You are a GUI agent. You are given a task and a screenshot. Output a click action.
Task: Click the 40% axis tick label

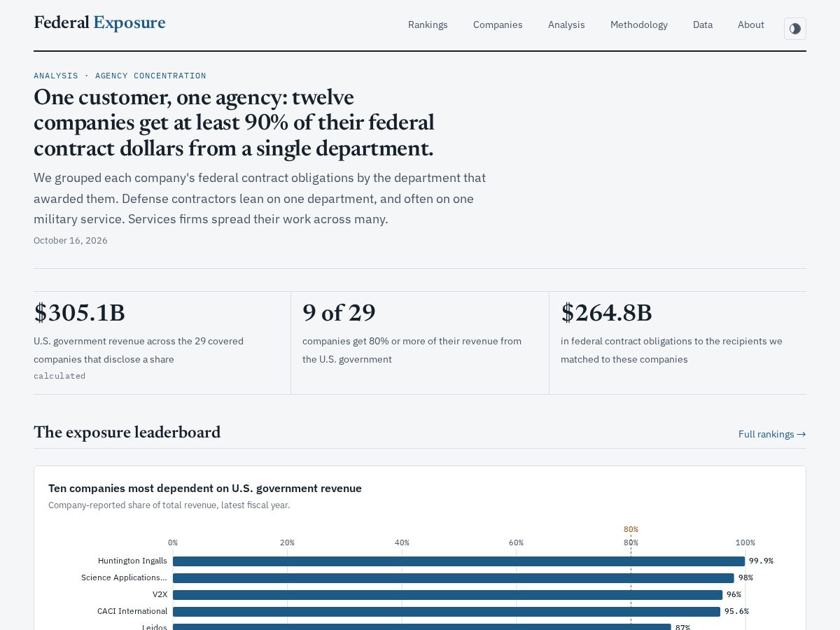click(402, 542)
